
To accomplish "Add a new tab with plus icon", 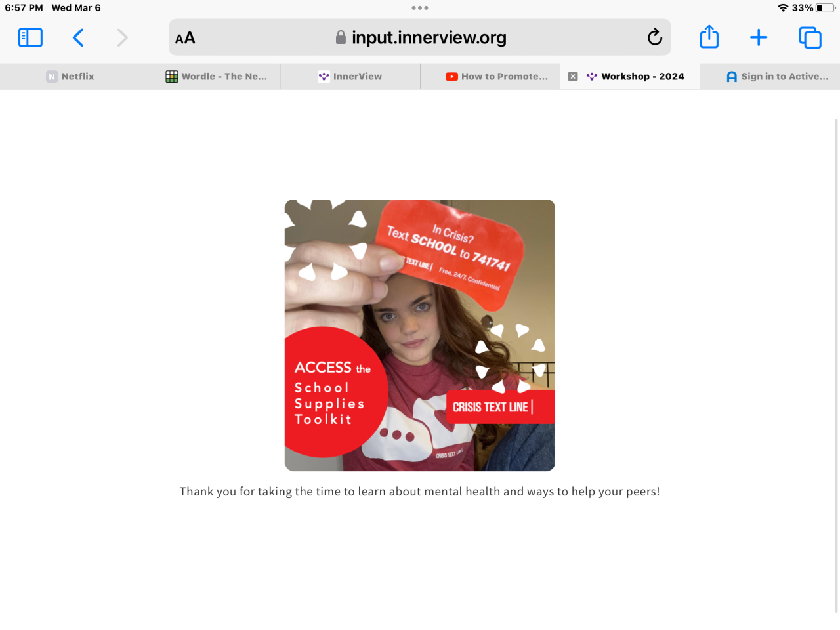I will (759, 37).
